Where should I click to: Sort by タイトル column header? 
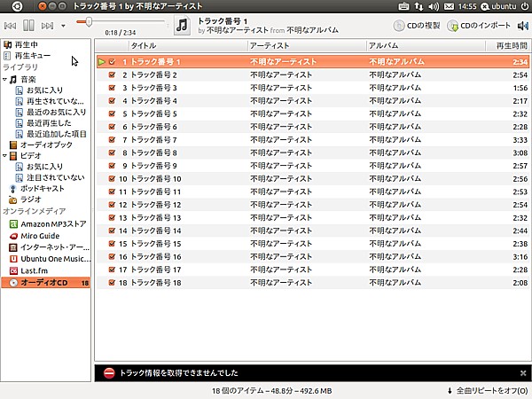(x=188, y=46)
